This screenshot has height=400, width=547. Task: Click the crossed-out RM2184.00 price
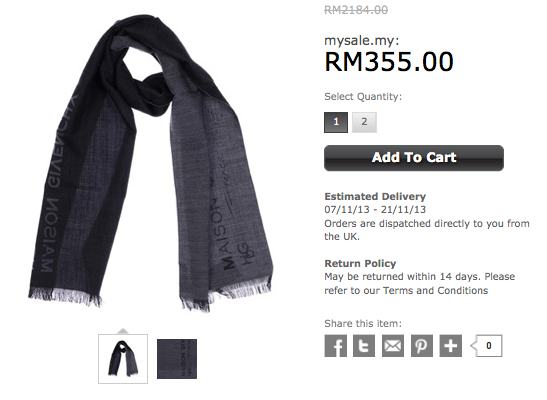[356, 10]
